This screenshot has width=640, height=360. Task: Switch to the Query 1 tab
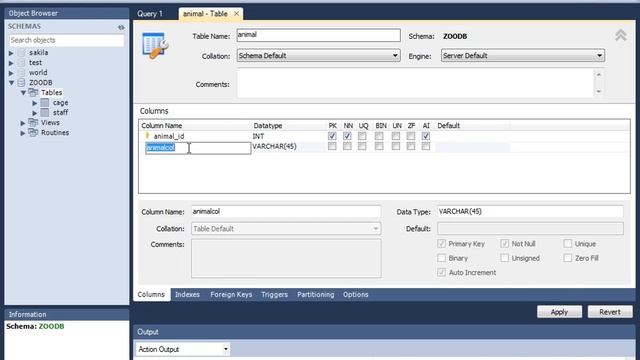pyautogui.click(x=150, y=14)
